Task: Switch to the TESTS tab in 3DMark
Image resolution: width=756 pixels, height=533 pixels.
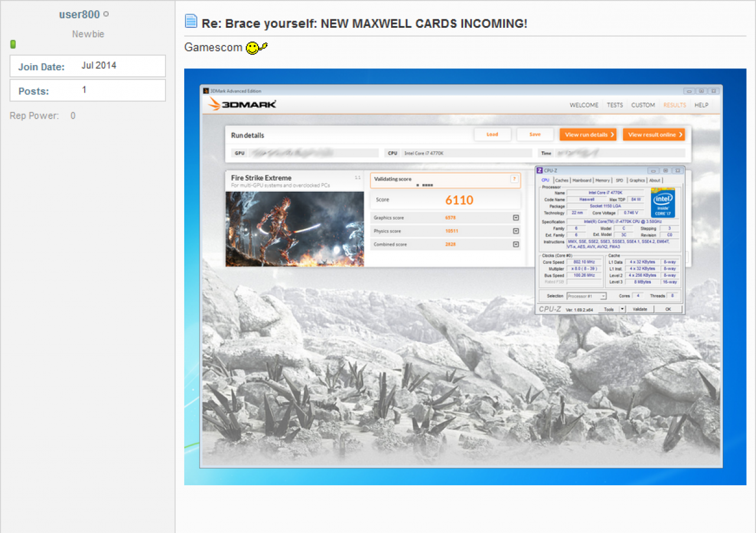Action: click(x=615, y=105)
